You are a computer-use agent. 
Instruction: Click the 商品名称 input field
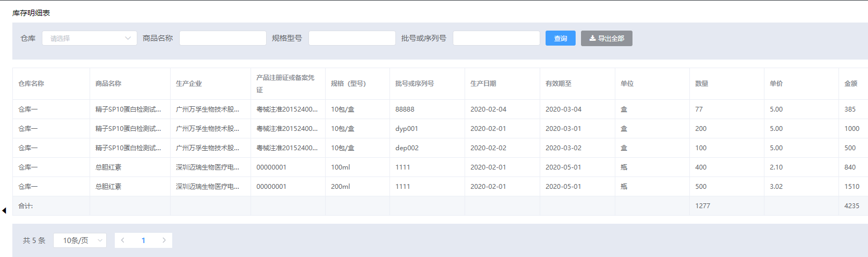coord(223,38)
